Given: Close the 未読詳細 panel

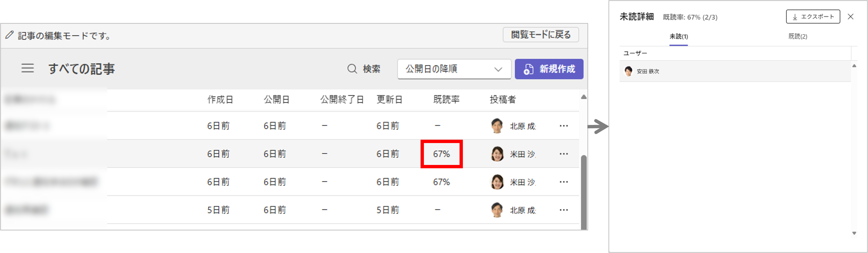Looking at the screenshot, I should pos(850,16).
